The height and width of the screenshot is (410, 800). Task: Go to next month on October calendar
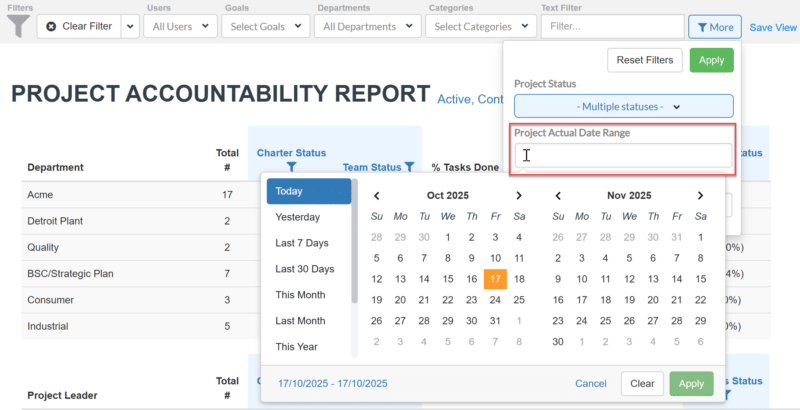coord(518,196)
